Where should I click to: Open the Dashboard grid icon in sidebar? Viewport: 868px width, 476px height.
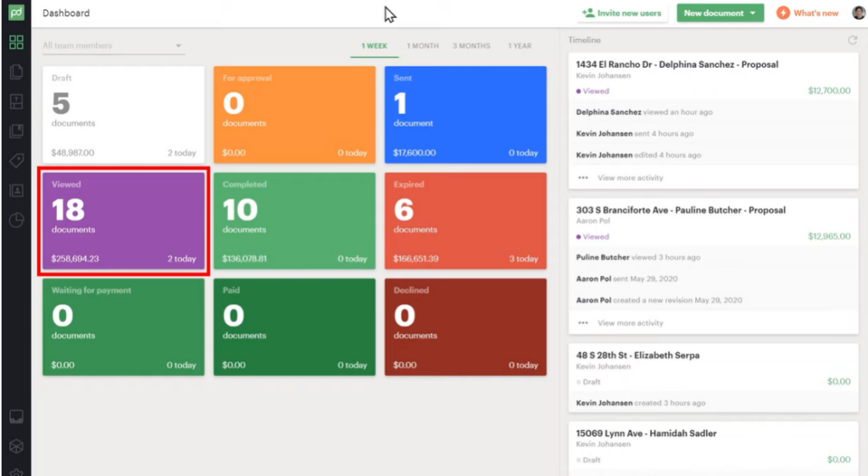17,42
